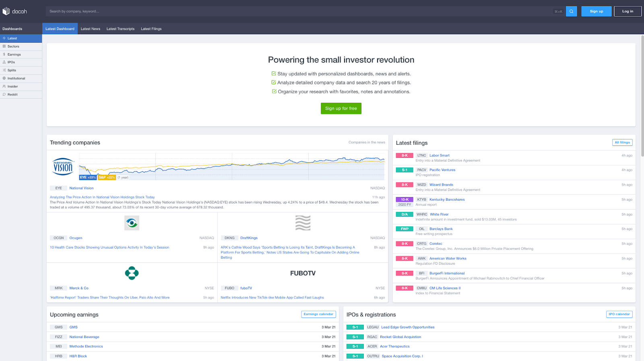Viewport: 644px width, 361px height.
Task: Open fuboTV company link
Action: [246, 288]
